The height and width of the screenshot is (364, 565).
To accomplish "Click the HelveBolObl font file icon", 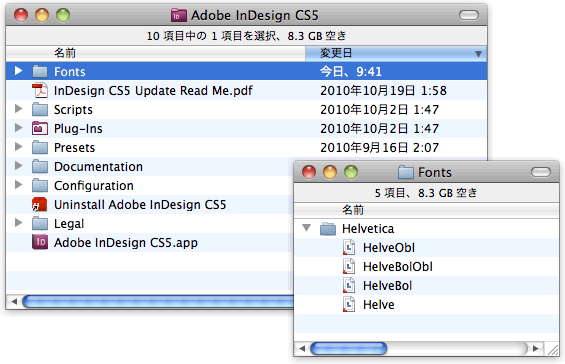I will pyautogui.click(x=349, y=267).
